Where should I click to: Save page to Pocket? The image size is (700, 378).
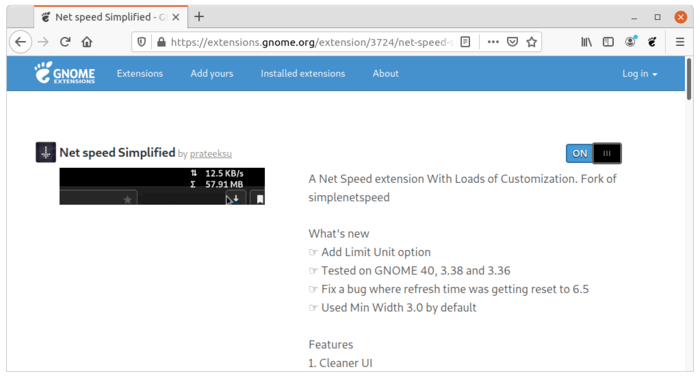tap(512, 42)
